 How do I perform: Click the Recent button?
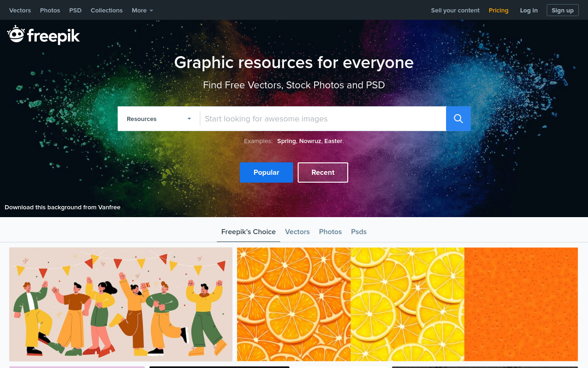(x=323, y=172)
